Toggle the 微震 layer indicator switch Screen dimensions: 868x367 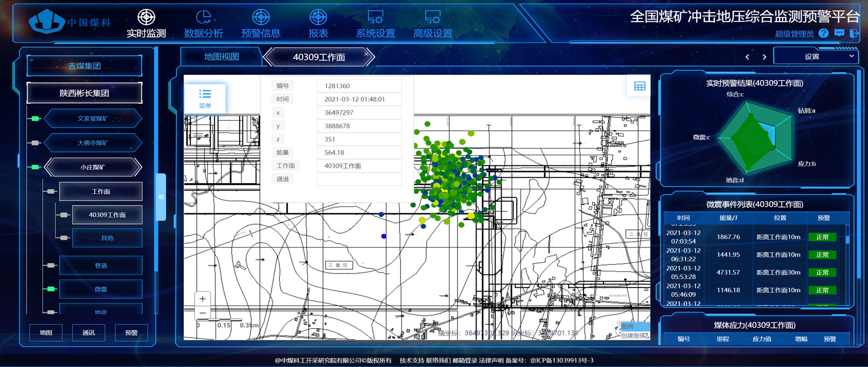[51, 289]
